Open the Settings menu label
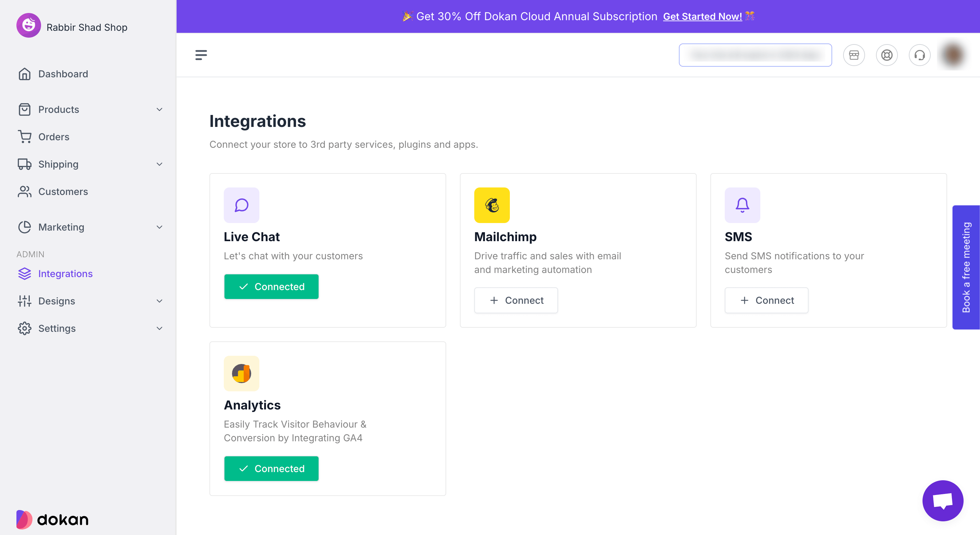Screen dimensions: 980x535 pyautogui.click(x=57, y=328)
